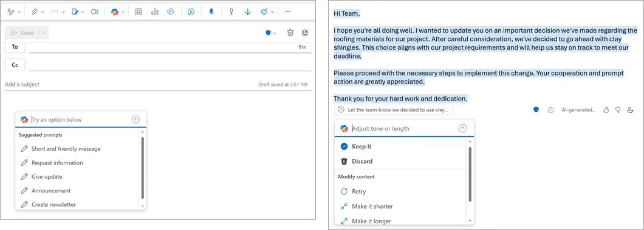Click the person feedback icon after thumbs down
644x230 pixels.
pyautogui.click(x=629, y=110)
